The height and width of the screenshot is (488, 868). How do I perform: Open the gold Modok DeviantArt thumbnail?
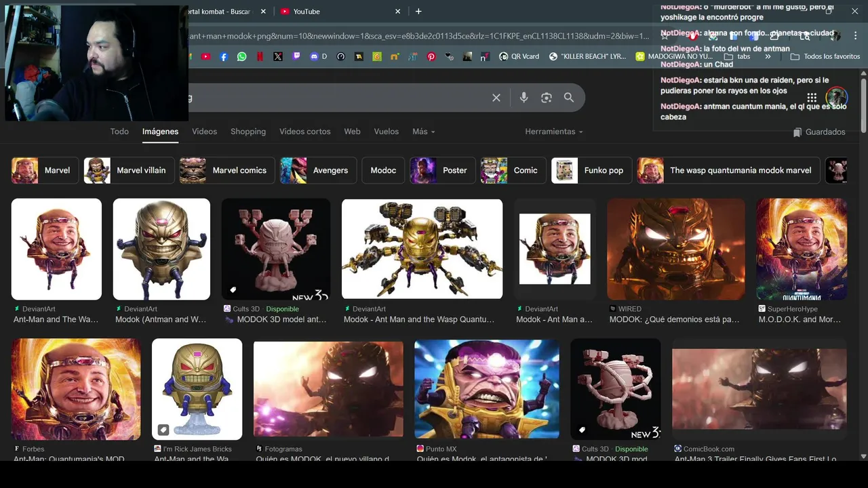161,249
